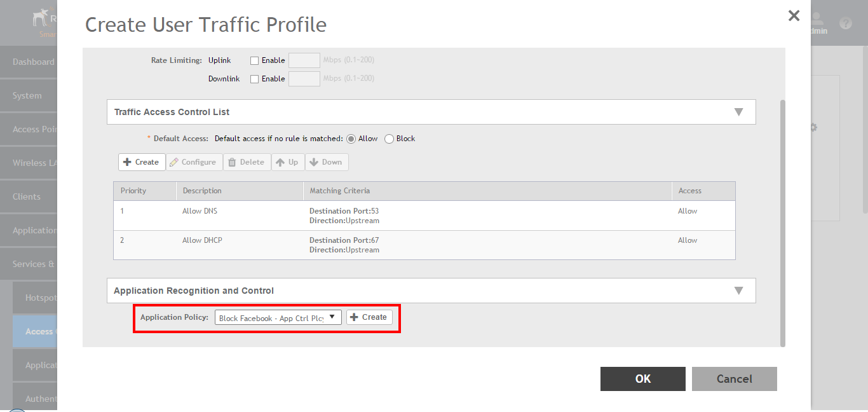Open the Dashboard menu item

click(33, 62)
